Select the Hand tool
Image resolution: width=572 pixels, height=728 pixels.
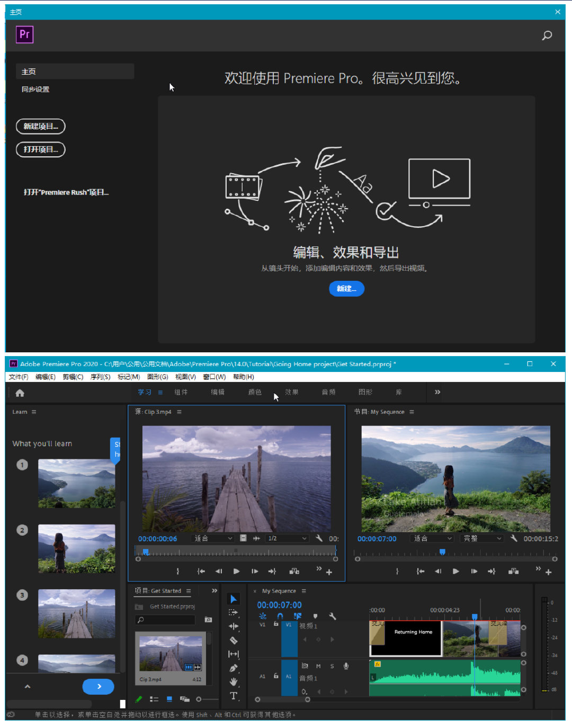pos(233,682)
